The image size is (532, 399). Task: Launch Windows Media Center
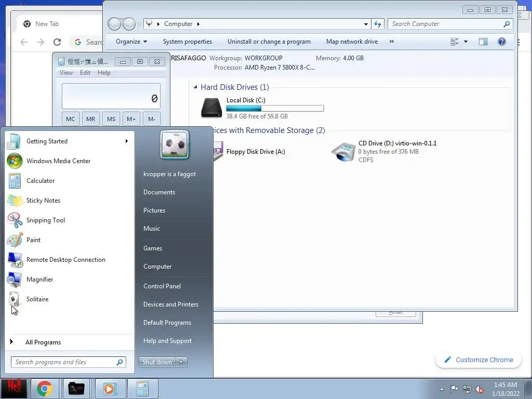tap(70, 161)
